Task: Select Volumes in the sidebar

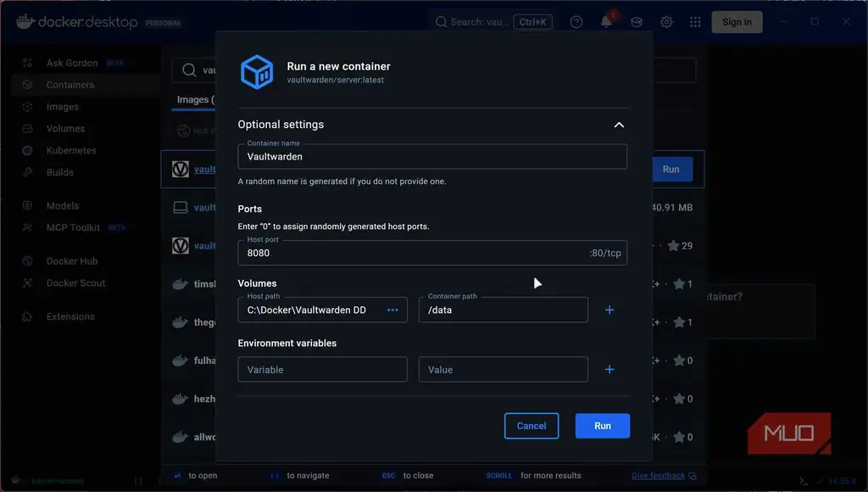Action: tap(65, 129)
